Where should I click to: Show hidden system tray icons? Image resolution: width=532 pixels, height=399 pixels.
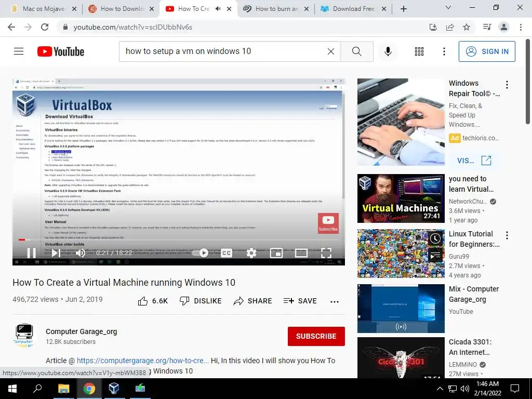tap(440, 389)
